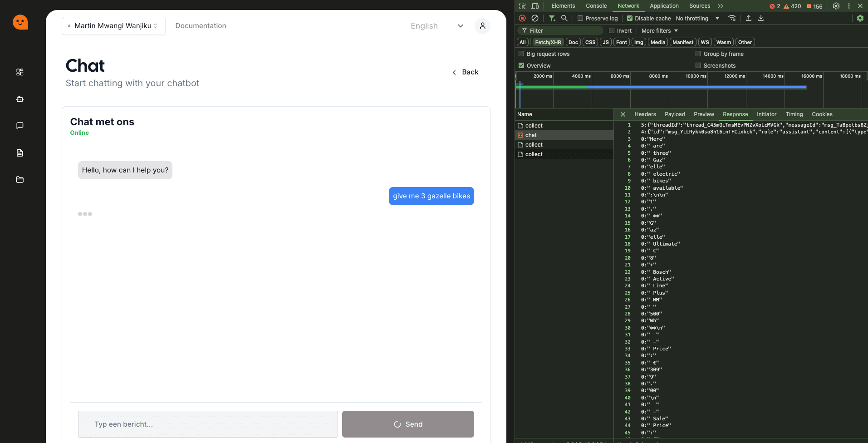Viewport: 868px width, 443px height.
Task: Open the Timing tab of request
Action: pyautogui.click(x=794, y=114)
